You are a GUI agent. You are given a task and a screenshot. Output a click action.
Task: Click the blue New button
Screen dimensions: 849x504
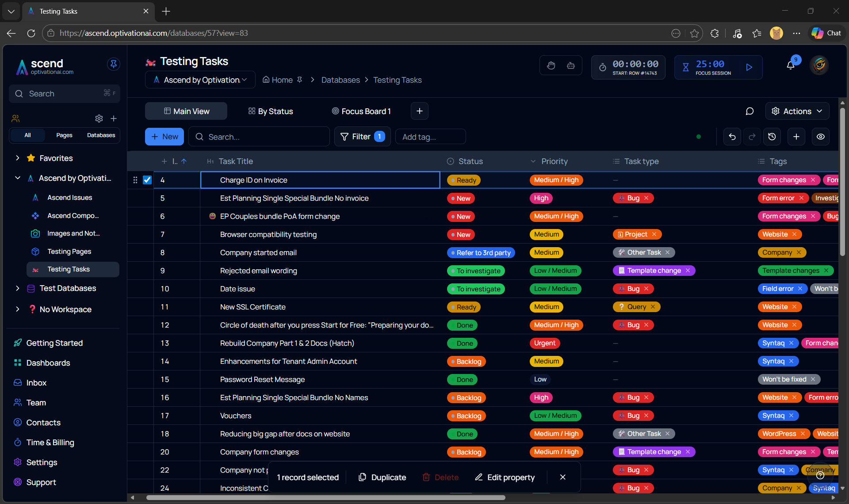click(x=164, y=137)
